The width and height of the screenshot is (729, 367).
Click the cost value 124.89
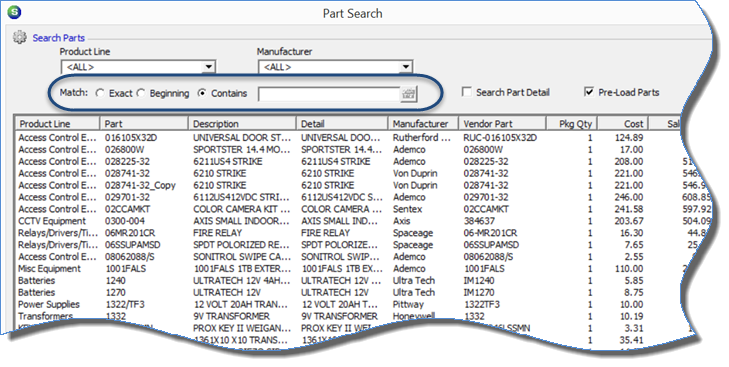[629, 138]
